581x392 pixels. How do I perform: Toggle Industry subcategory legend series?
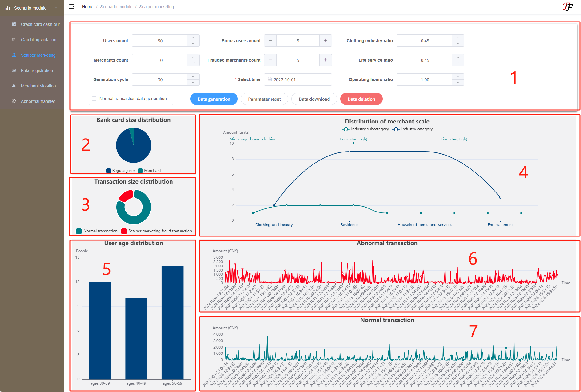click(346, 129)
